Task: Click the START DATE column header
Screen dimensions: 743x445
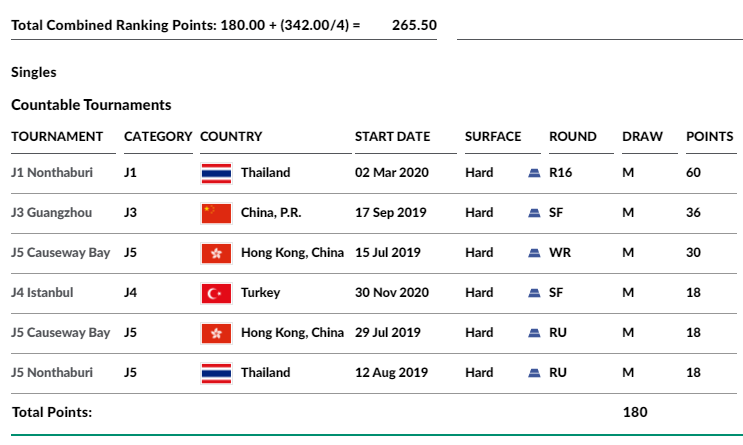Action: point(392,136)
